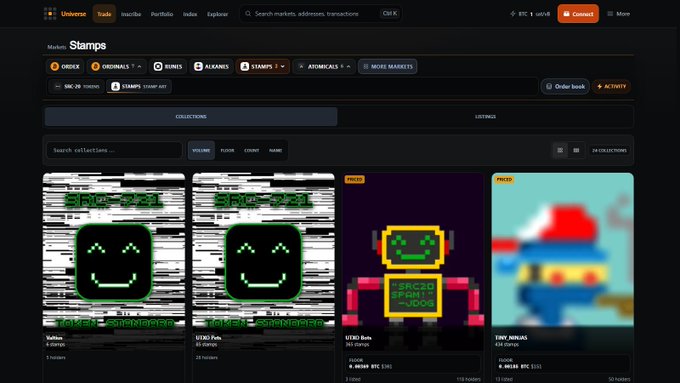The image size is (680, 383).
Task: Open the Trade section
Action: [104, 14]
